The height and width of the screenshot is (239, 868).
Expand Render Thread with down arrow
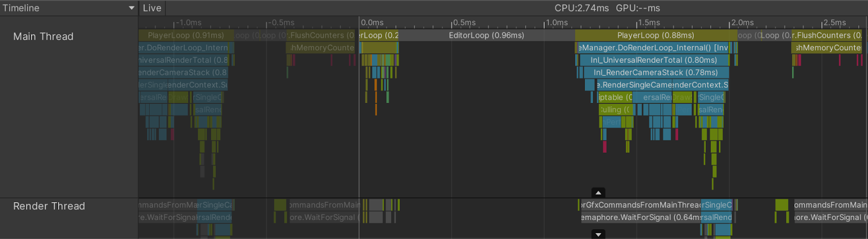pyautogui.click(x=598, y=234)
